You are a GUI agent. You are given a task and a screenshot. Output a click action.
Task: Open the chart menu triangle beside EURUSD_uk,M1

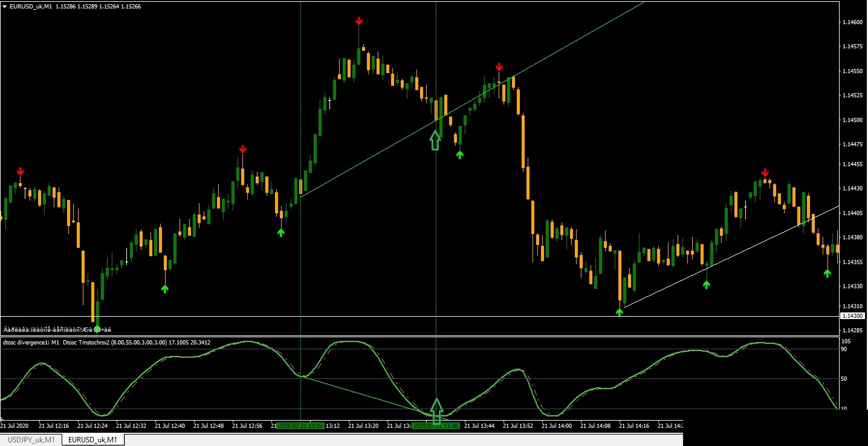click(4, 6)
